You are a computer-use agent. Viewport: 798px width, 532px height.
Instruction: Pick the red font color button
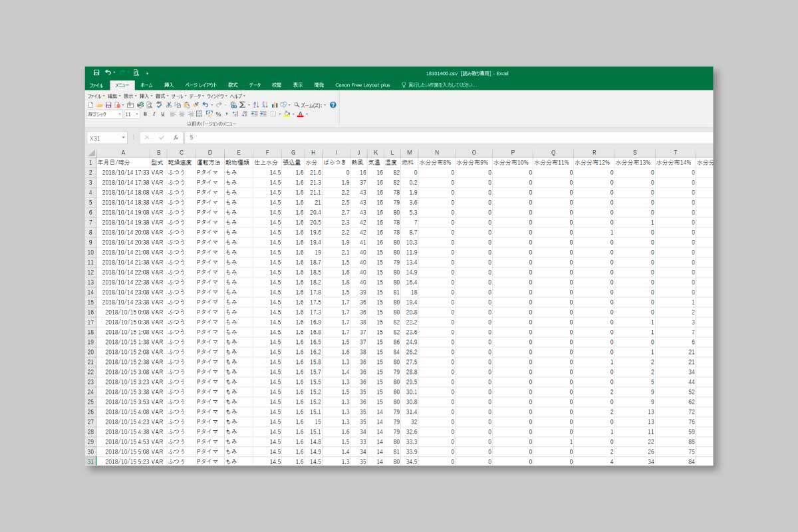300,114
